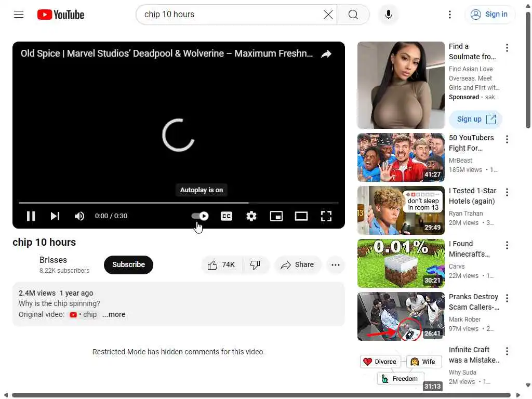This screenshot has height=399, width=532.
Task: Click the scroll-right arrow at bottom
Action: (x=518, y=395)
